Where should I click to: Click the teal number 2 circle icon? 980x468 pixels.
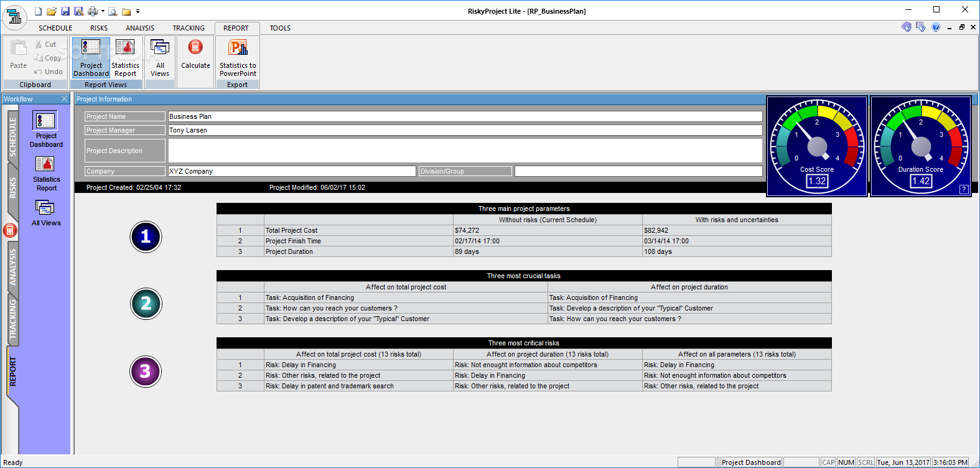pyautogui.click(x=146, y=304)
